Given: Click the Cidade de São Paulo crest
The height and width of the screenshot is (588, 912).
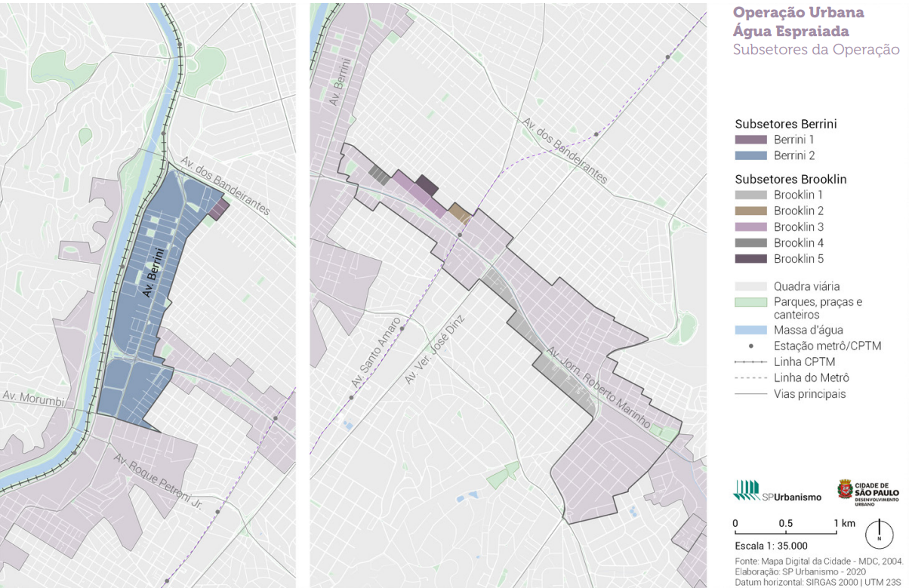Looking at the screenshot, I should pos(846,490).
